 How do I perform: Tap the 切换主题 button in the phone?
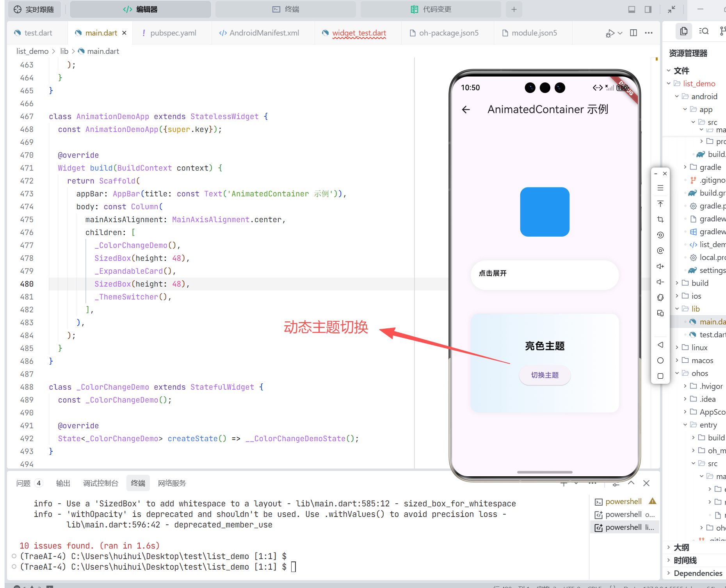click(x=545, y=375)
